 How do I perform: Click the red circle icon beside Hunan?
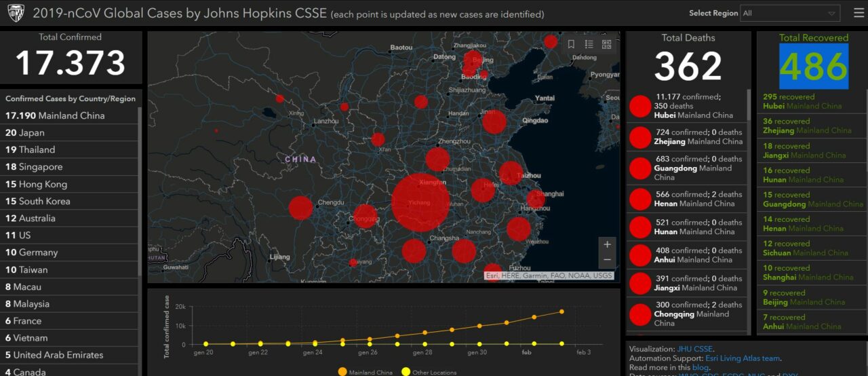(x=640, y=227)
